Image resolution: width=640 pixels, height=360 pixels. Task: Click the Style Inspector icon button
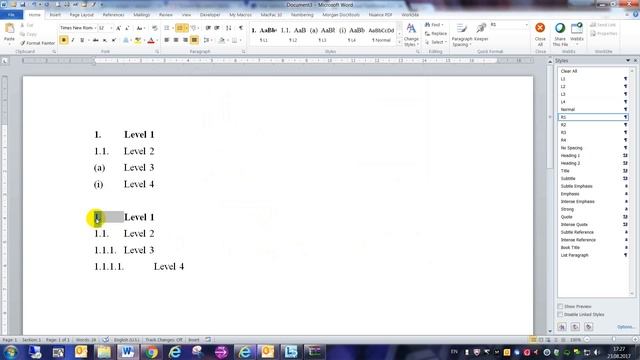click(x=575, y=327)
